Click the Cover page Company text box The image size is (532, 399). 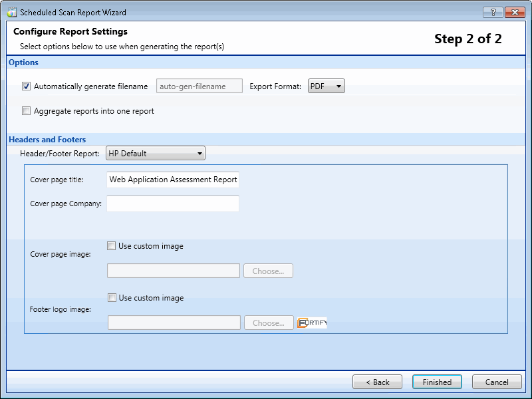click(173, 203)
